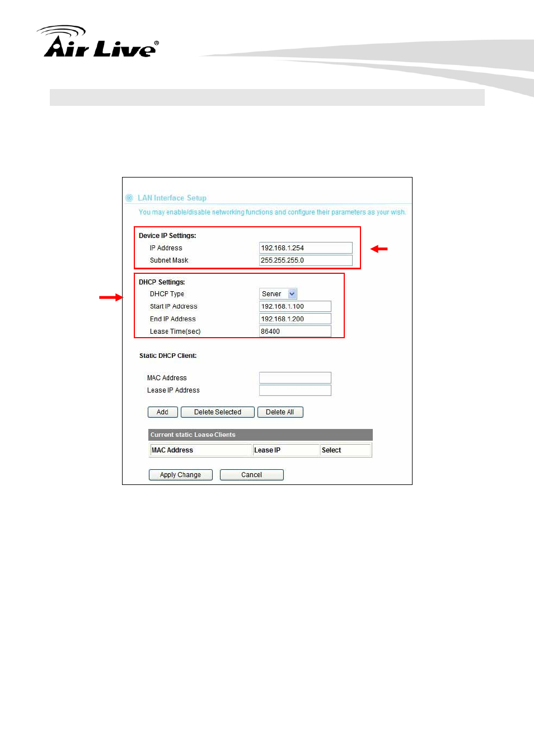Click the Delete Selected button
The image size is (534, 756).
[x=218, y=412]
